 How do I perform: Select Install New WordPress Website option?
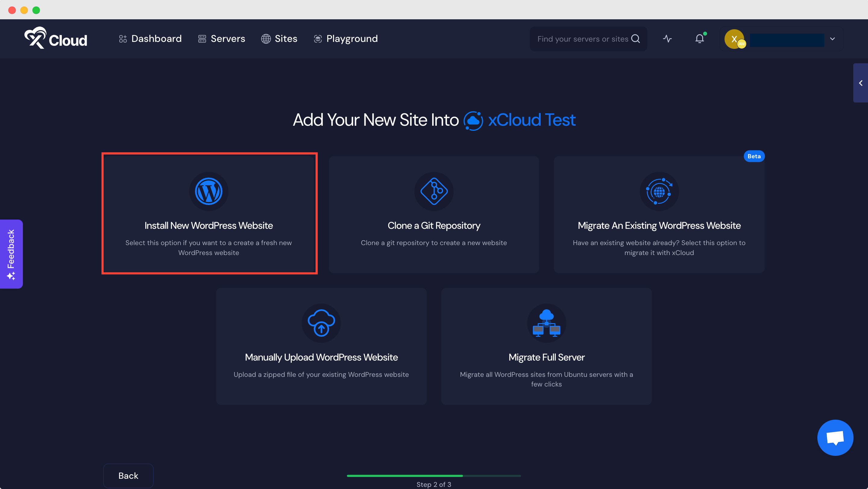(209, 213)
